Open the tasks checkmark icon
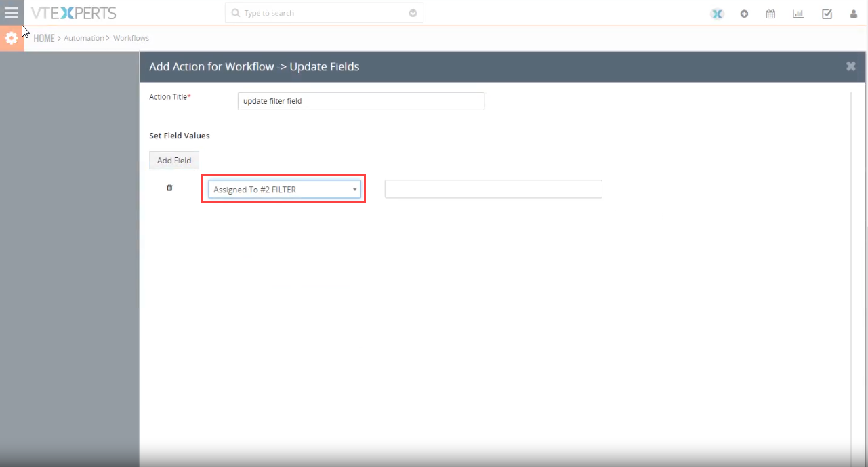 827,14
